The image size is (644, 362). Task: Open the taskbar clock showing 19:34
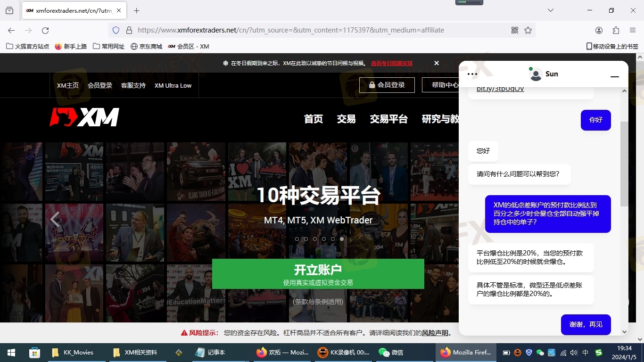(x=624, y=353)
